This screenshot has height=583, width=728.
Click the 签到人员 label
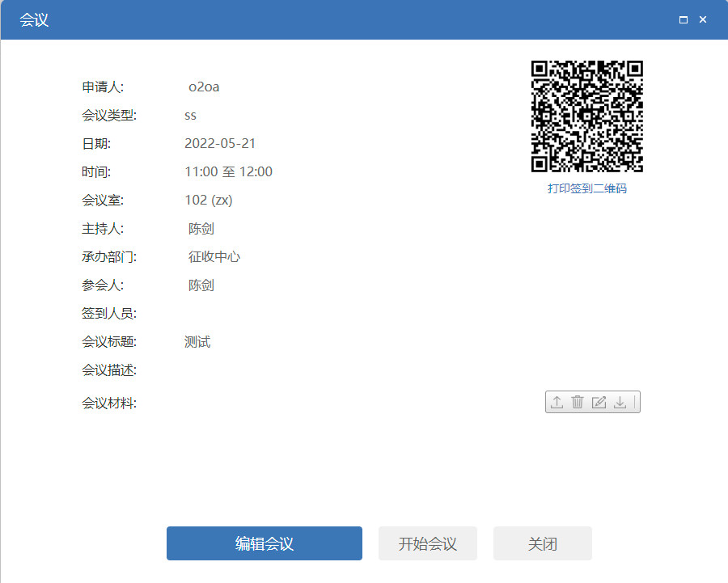(x=109, y=313)
